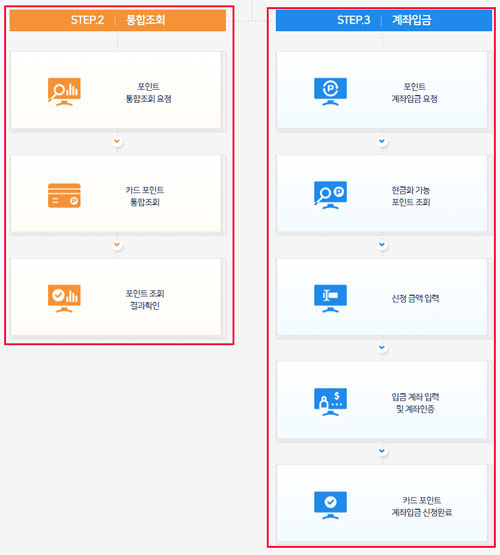Select the 카드 포인트 계좌입금 신청완료 text

coord(422,506)
